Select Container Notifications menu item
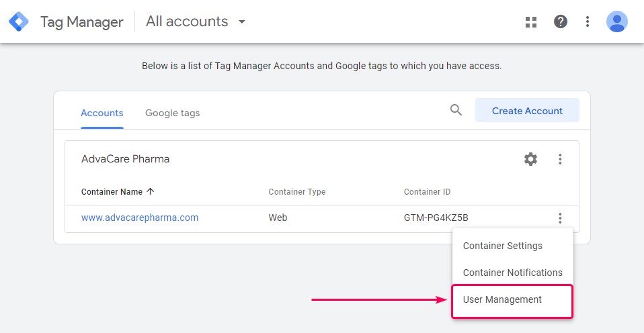Viewport: 644px width, 333px height. tap(512, 273)
